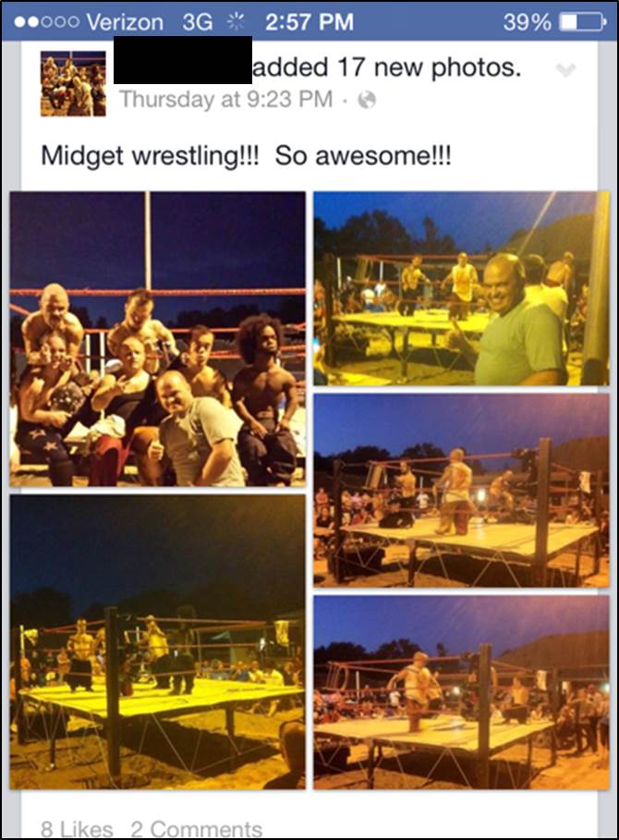Click the 'added 17 new photos' text
619x840 pixels.
(x=386, y=67)
